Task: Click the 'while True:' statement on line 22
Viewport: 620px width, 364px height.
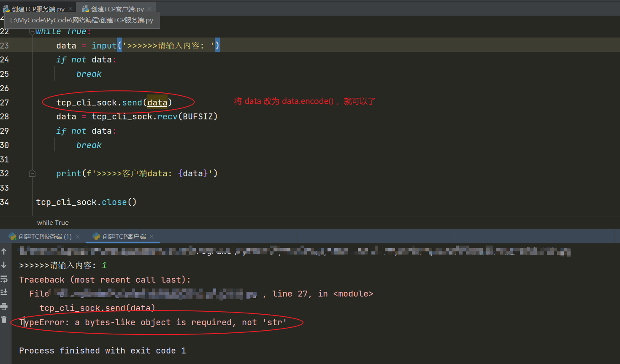Action: pyautogui.click(x=63, y=32)
